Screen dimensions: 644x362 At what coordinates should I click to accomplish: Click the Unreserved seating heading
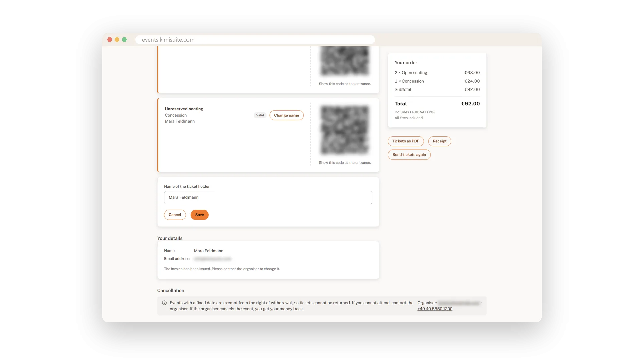coord(184,109)
